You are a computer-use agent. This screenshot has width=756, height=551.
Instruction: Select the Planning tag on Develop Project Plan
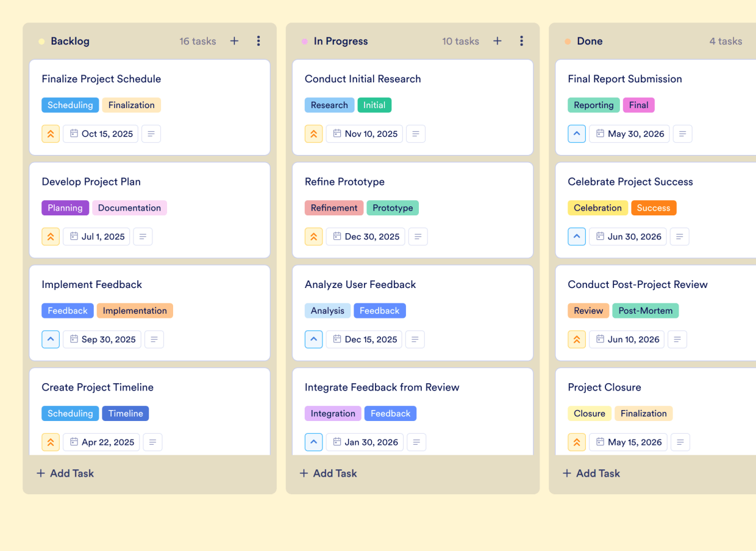click(65, 207)
